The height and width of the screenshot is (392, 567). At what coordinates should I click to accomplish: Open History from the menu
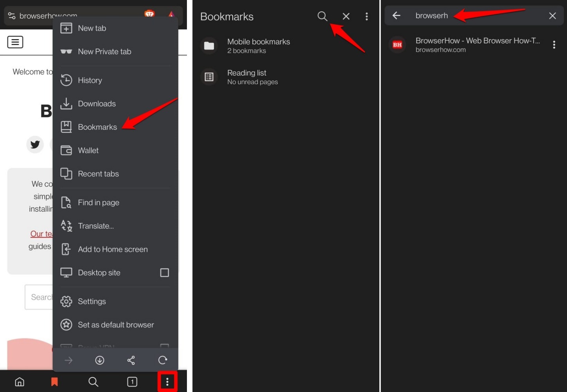115,80
